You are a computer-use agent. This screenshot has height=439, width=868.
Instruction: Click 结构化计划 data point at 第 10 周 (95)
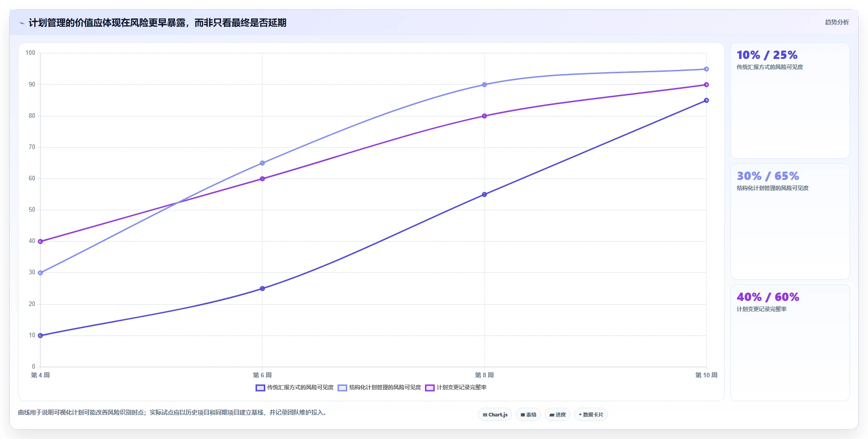(x=706, y=69)
